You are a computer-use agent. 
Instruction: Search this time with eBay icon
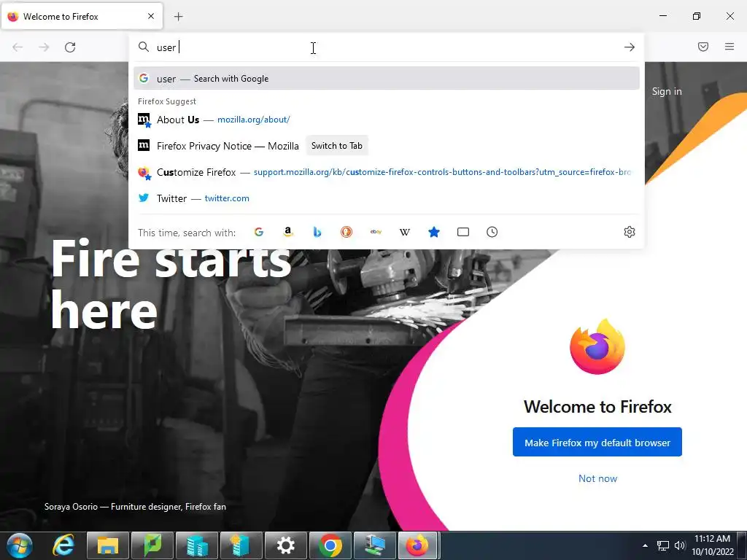coord(376,232)
